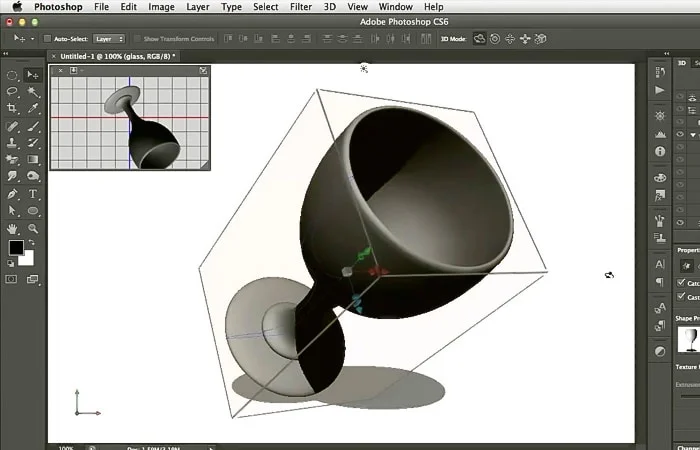Activate 3D scale mode icon
Screen dimensions: 700x450
(540, 39)
